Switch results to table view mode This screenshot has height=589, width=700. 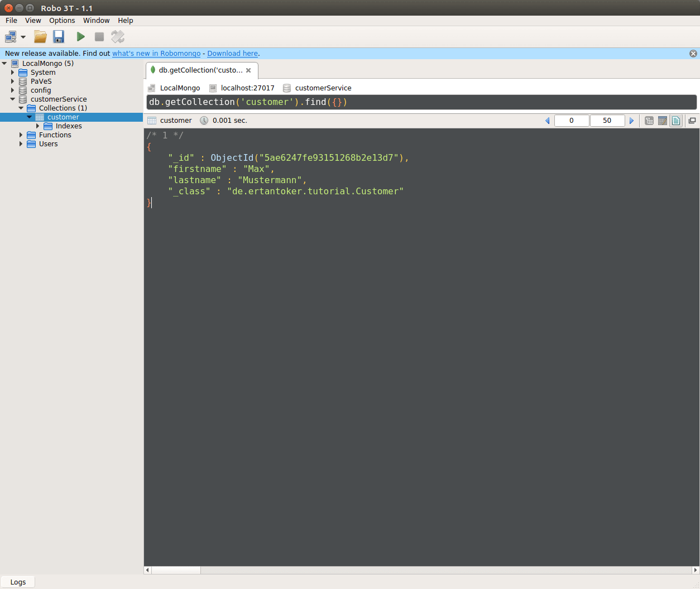(662, 120)
